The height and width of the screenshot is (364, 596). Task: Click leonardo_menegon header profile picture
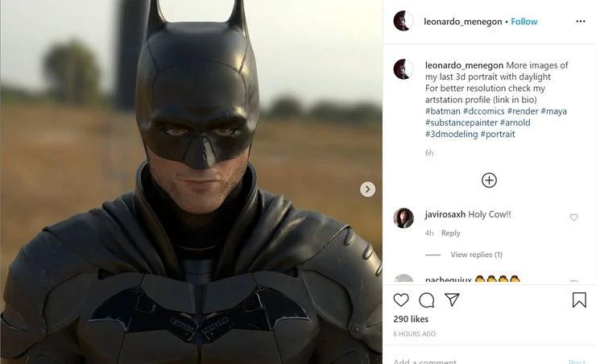click(x=404, y=21)
